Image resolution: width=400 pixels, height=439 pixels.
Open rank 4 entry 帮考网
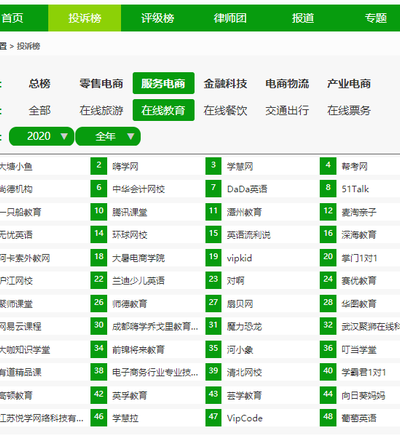tap(354, 166)
